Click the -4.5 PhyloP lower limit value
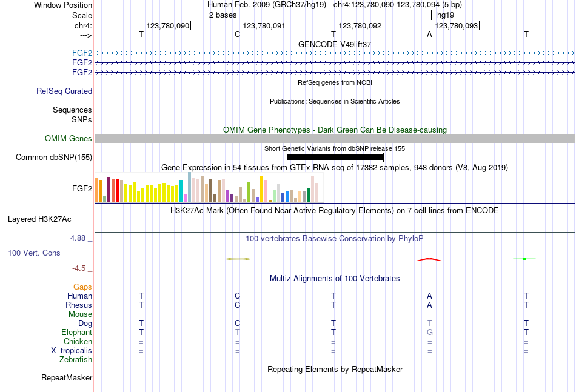Image resolution: width=576 pixels, height=392 pixels. (79, 268)
